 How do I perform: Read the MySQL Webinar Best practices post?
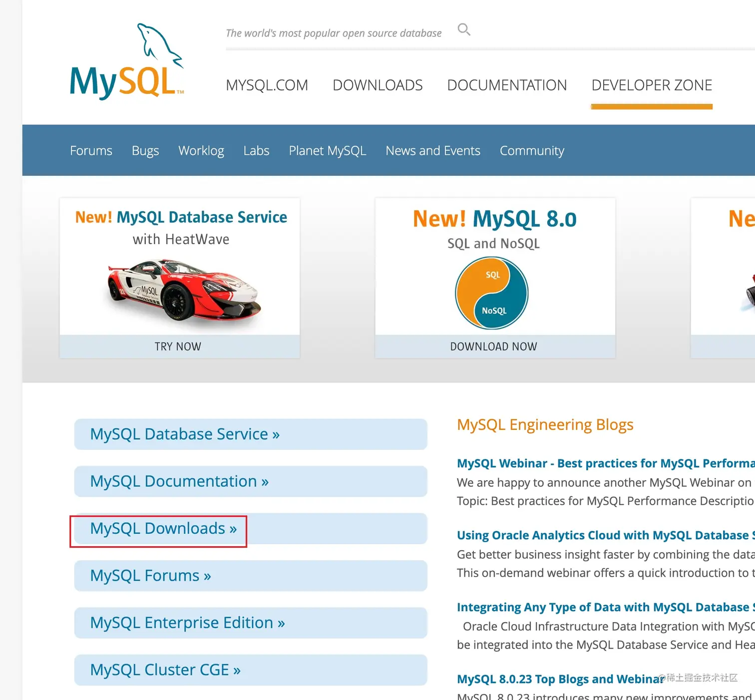click(x=606, y=463)
